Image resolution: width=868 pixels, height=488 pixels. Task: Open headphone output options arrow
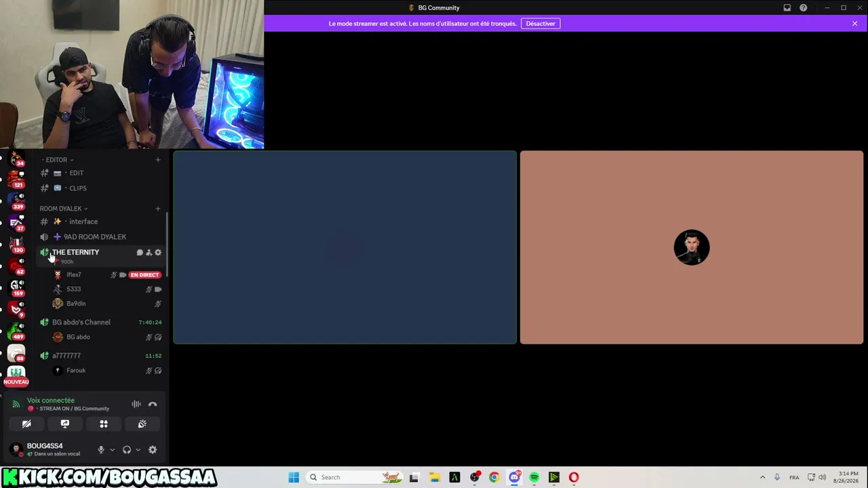pyautogui.click(x=138, y=450)
